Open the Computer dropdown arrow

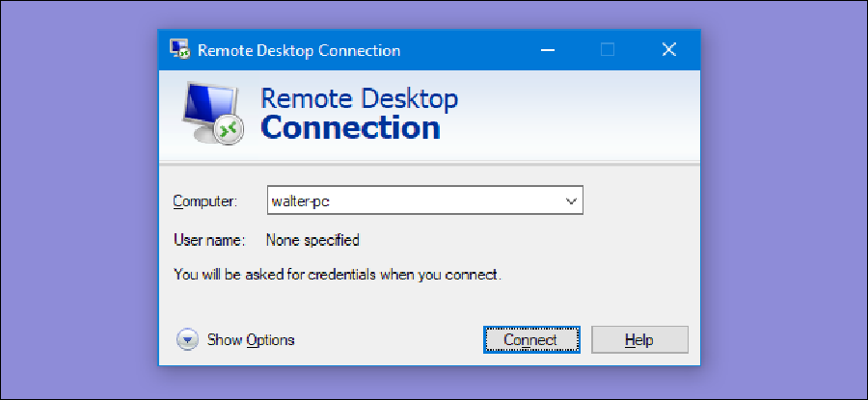(x=572, y=201)
